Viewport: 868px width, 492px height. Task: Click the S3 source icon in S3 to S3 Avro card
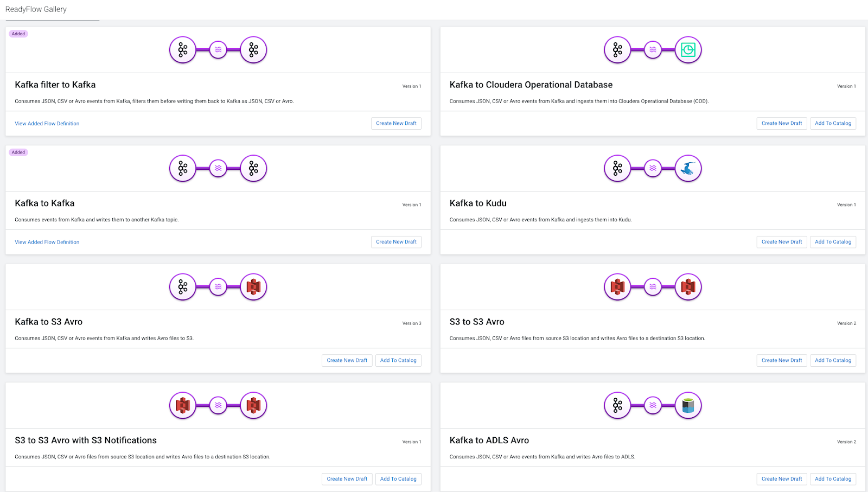pyautogui.click(x=617, y=287)
